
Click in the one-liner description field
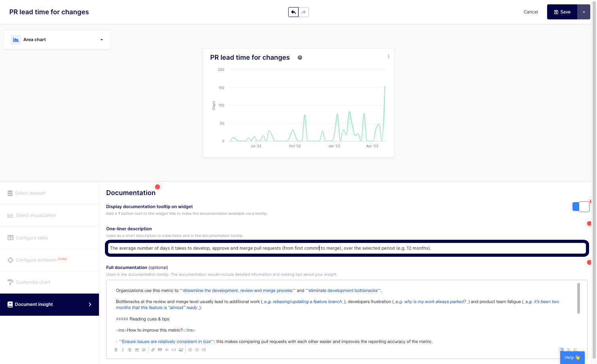[x=346, y=248]
